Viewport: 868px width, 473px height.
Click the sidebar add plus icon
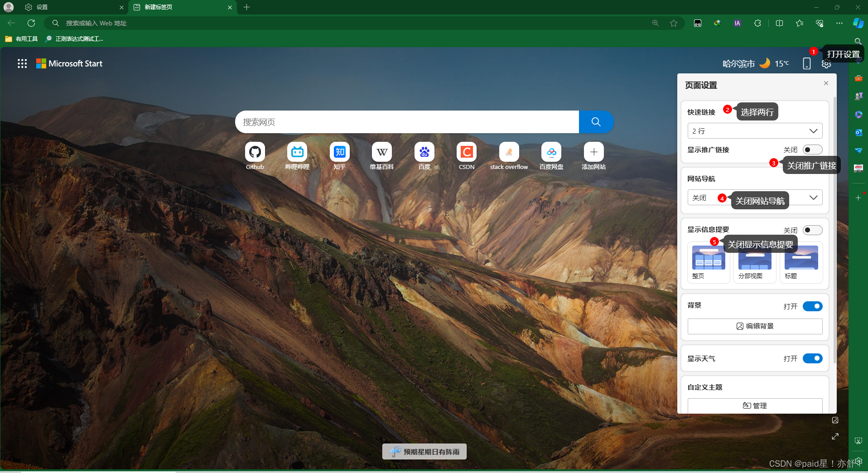(x=858, y=198)
